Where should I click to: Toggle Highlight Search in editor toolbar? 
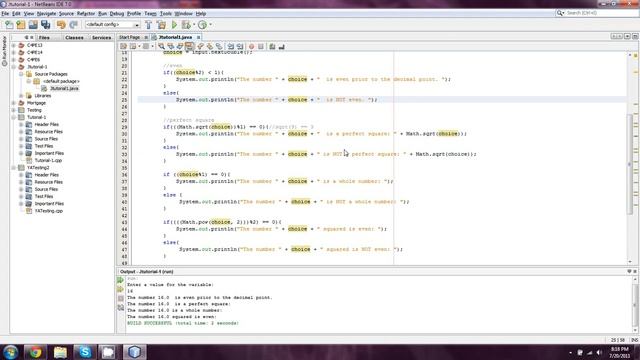coord(189,47)
